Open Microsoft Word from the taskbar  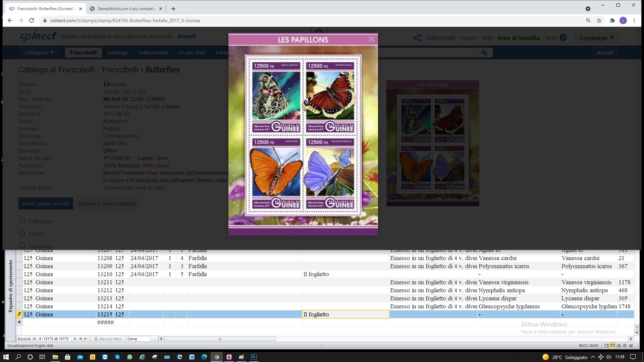point(192,357)
